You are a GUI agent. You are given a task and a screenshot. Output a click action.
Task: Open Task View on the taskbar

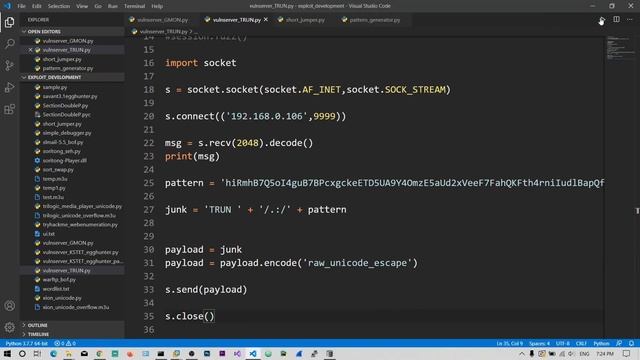[38, 353]
